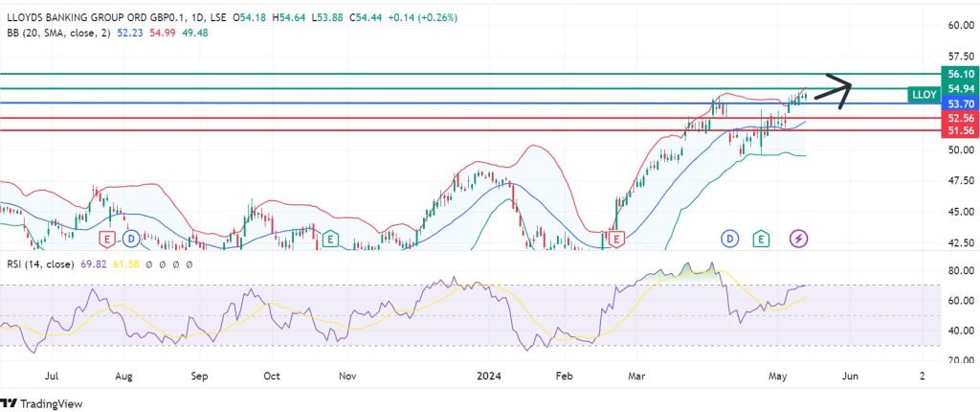Click the 60.00 price axis label
The image size is (980, 412).
coord(961,26)
